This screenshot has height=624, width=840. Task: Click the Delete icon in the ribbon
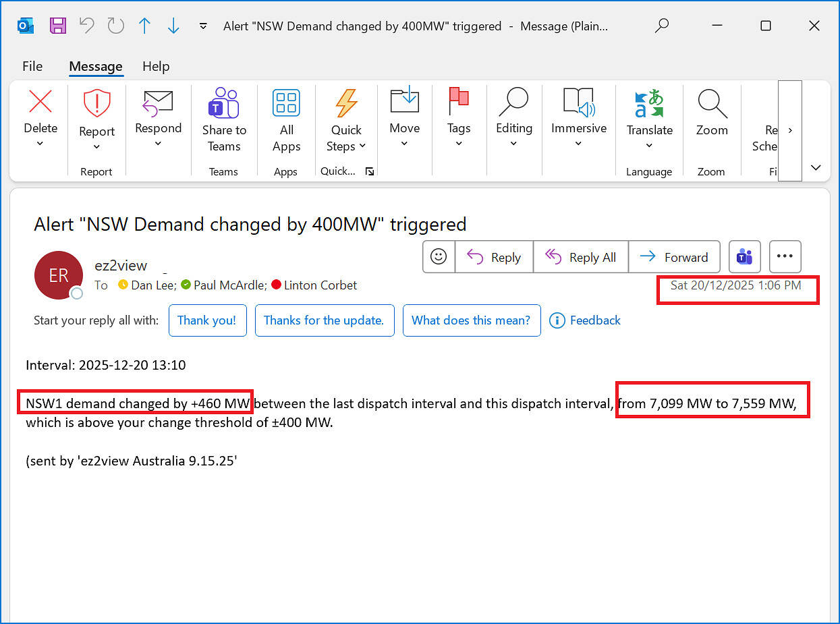pos(40,103)
